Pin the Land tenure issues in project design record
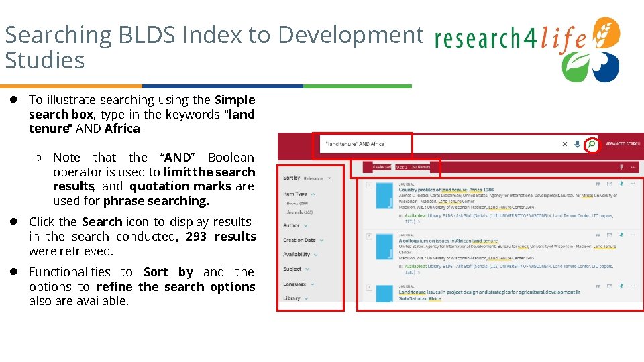 [x=621, y=286]
